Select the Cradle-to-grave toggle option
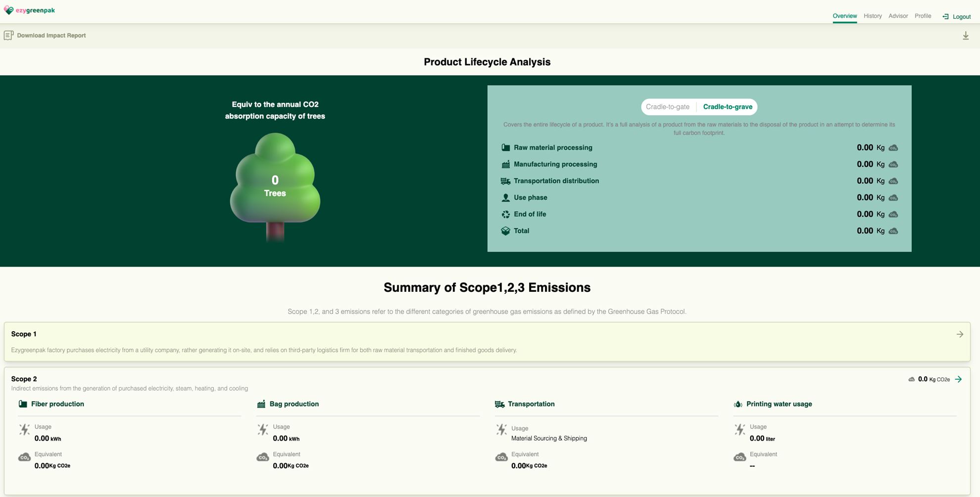Screen dimensions: 980x497 click(x=727, y=107)
